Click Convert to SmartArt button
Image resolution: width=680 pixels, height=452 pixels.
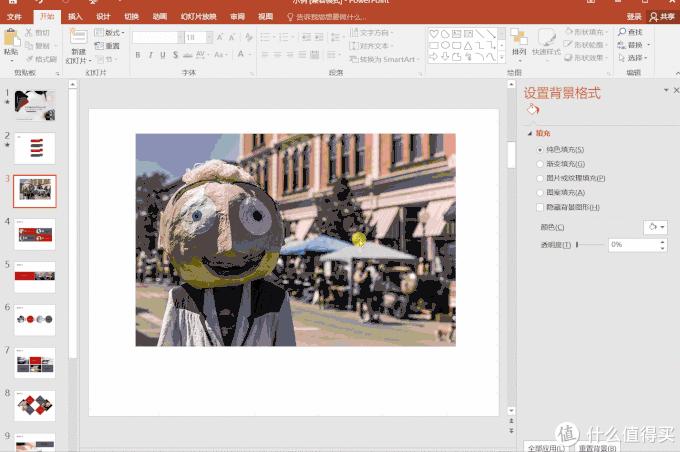click(384, 59)
